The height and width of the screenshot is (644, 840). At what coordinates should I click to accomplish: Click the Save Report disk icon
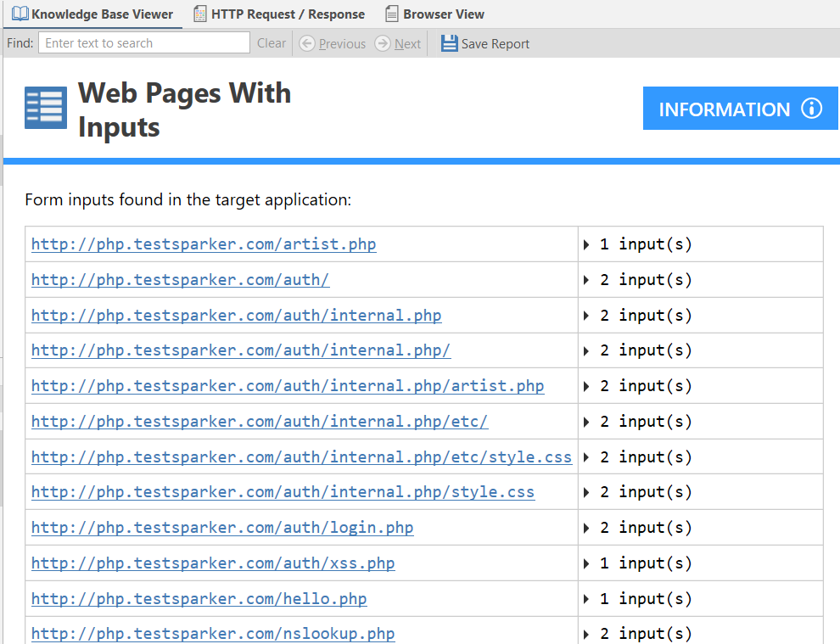coord(448,43)
